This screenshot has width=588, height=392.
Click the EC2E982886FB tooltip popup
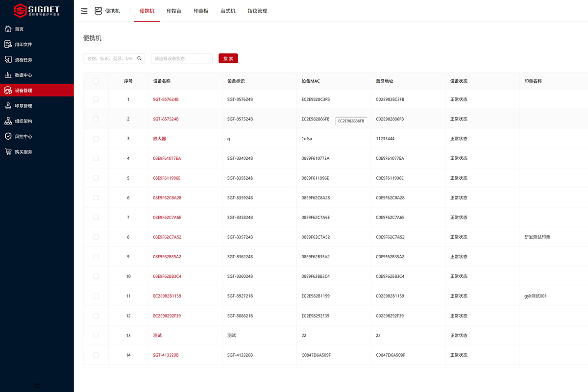[351, 121]
